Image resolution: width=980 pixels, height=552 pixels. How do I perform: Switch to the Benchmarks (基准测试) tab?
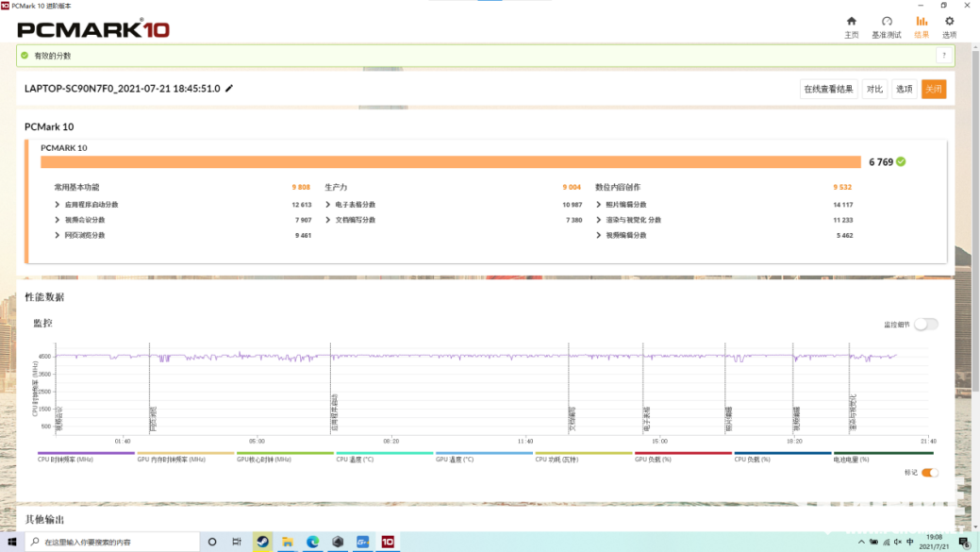click(x=887, y=27)
